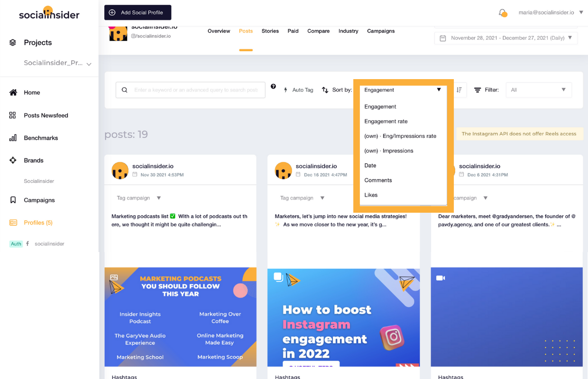Open the Socialinsider brand under Brands
Viewport: 588px width, 379px height.
(x=39, y=181)
